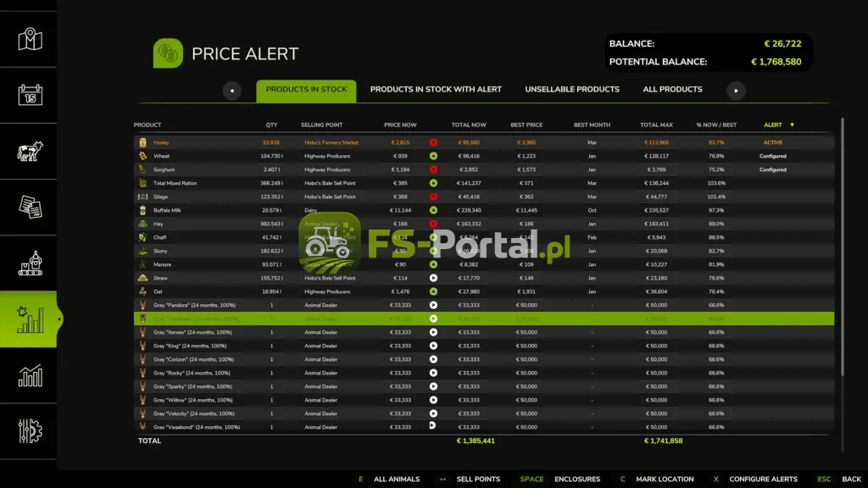
Task: Switch to Products In Stock With Alert tab
Action: click(x=436, y=90)
